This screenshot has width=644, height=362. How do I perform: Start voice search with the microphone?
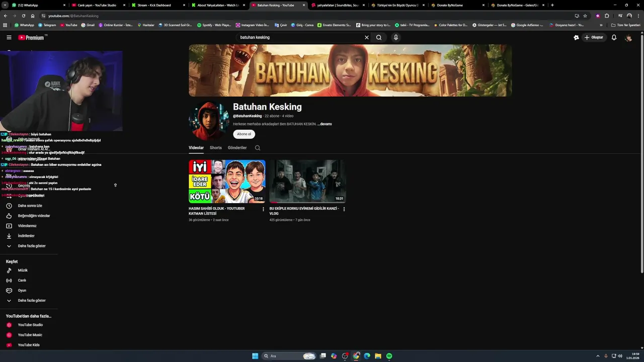(396, 37)
